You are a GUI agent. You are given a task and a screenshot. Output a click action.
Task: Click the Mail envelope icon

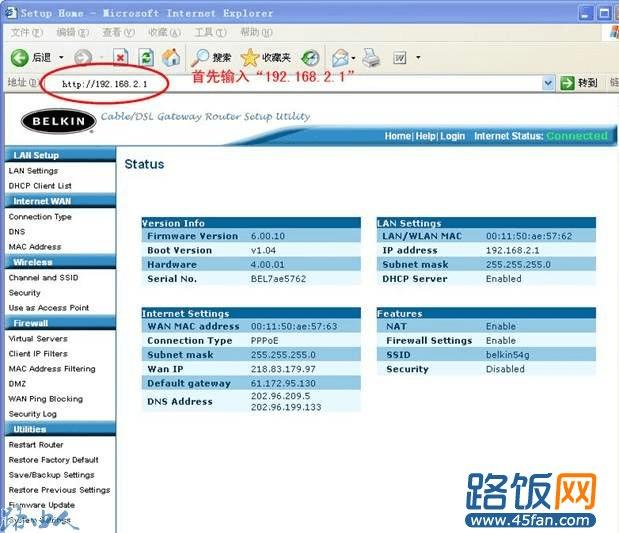340,58
